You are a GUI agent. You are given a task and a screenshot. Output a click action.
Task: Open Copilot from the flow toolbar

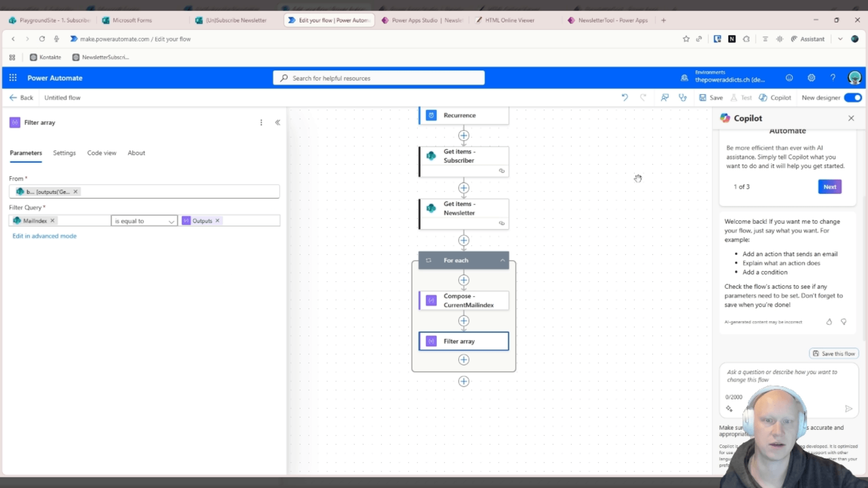click(x=775, y=98)
